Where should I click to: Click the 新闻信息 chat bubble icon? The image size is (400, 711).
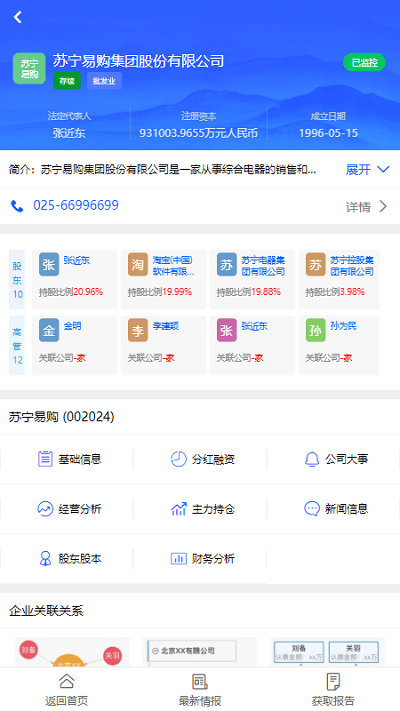[x=312, y=509]
